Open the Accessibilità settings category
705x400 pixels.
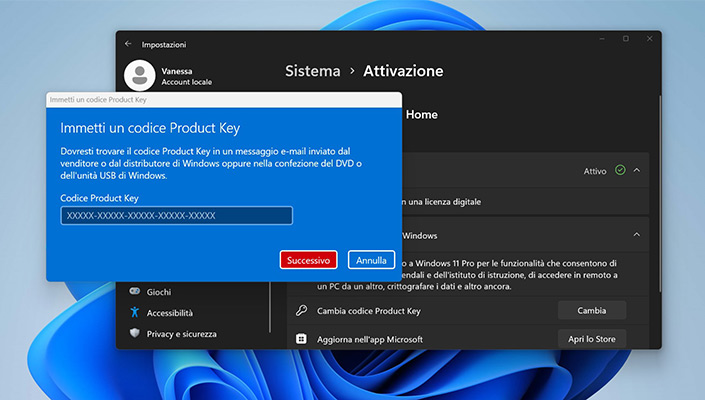169,313
